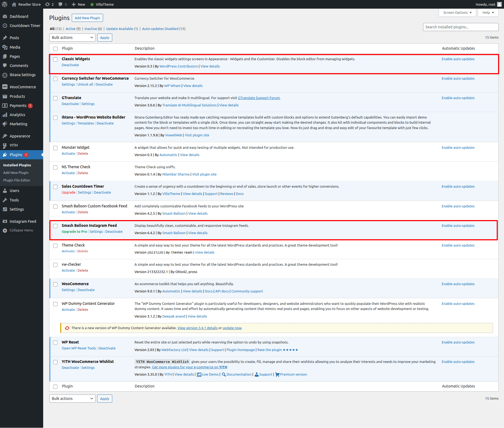Viewport: 504px width, 428px height.
Task: Toggle the select-all checkbox in table header
Action: (55, 49)
